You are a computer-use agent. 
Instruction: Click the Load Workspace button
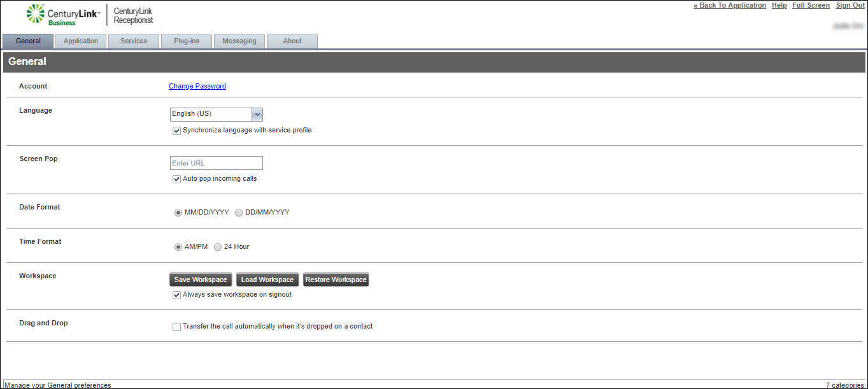[x=267, y=279]
